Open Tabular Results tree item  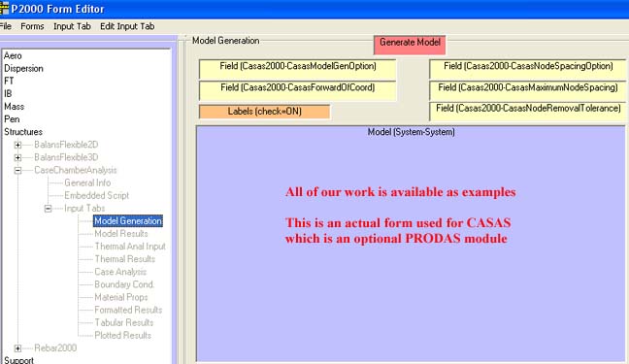point(124,322)
